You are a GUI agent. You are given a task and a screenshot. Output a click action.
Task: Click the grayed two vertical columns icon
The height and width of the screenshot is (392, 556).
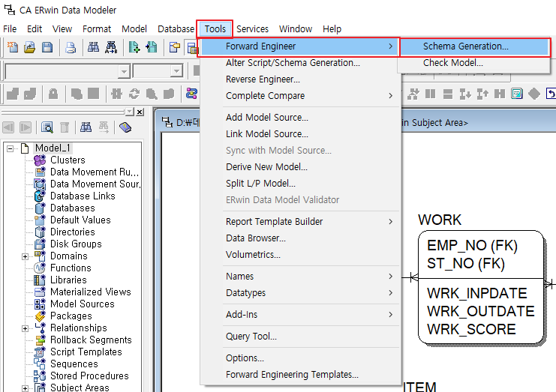click(x=430, y=94)
